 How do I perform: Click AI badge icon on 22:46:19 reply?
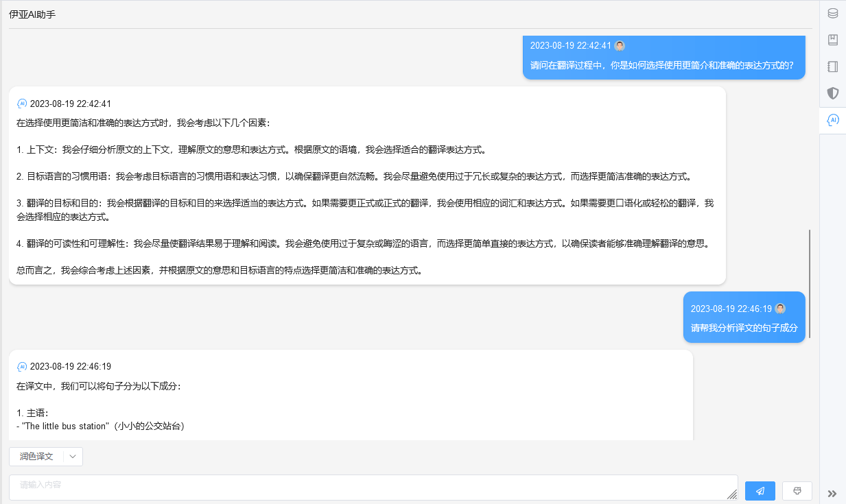click(22, 366)
